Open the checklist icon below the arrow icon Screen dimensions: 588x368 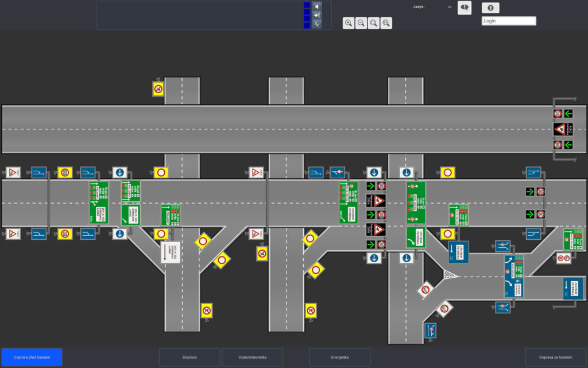(x=317, y=24)
